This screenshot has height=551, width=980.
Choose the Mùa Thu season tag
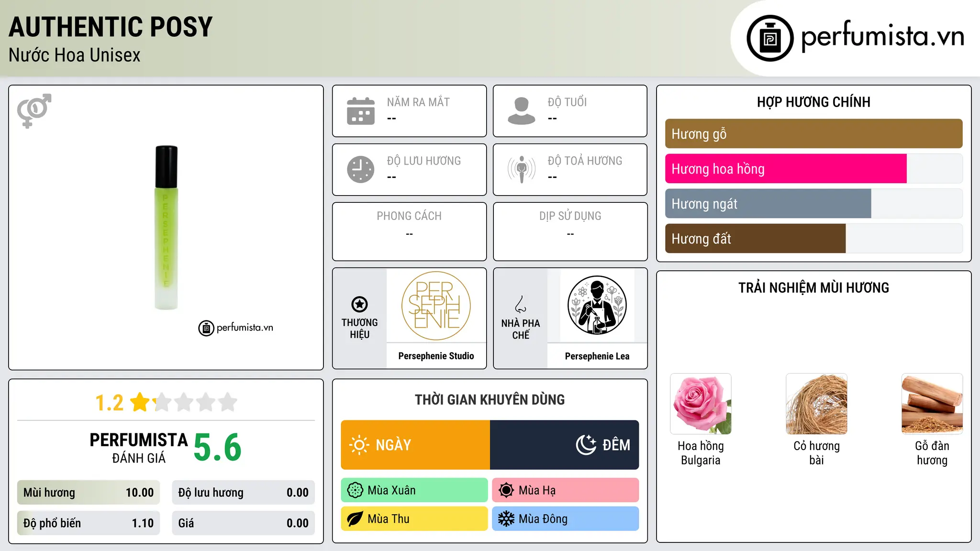(x=414, y=519)
